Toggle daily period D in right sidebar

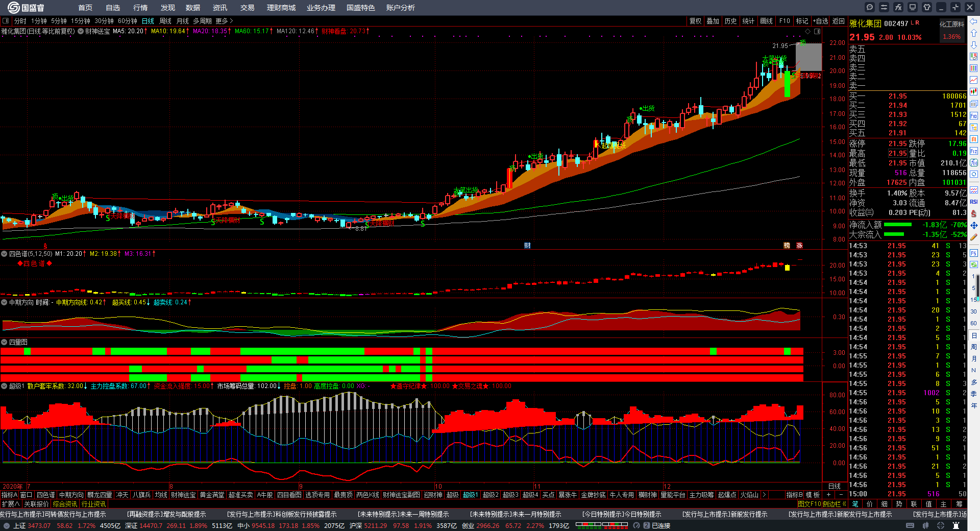pyautogui.click(x=974, y=335)
